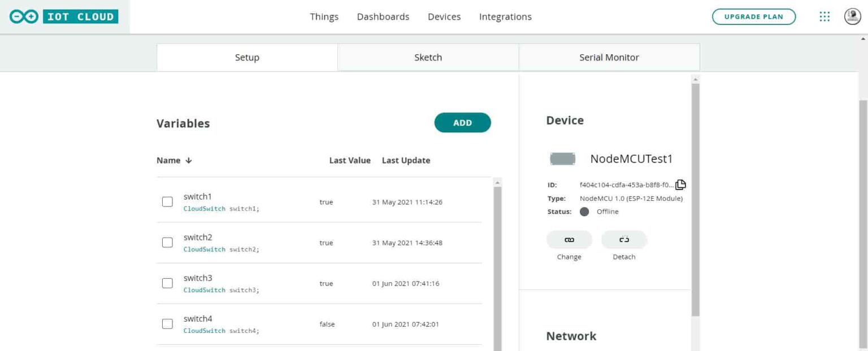
Task: Navigate to the Devices section
Action: pos(444,16)
